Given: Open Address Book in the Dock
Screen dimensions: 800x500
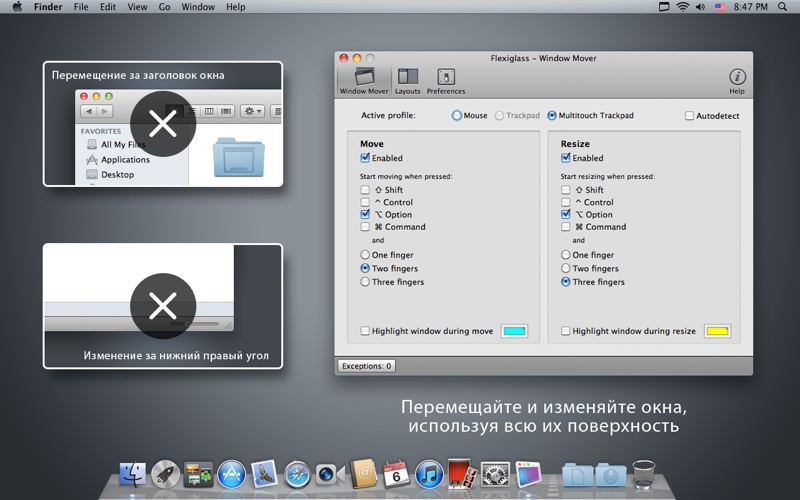Looking at the screenshot, I should tap(363, 474).
